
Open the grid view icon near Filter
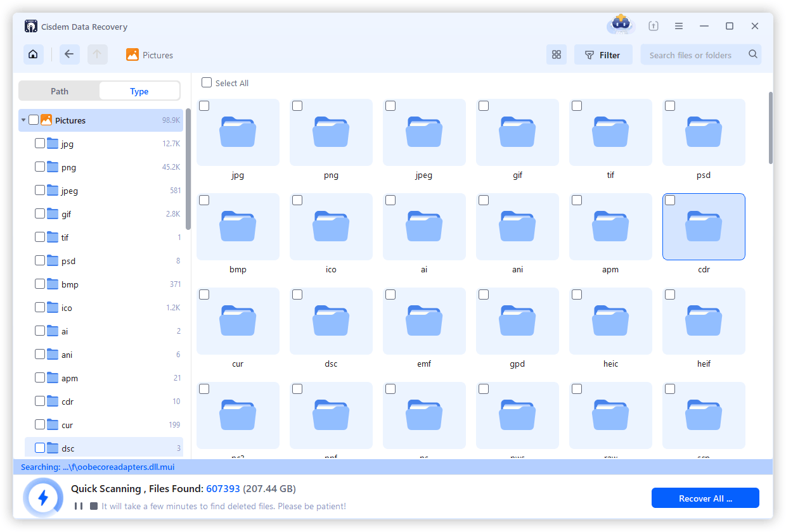click(x=557, y=54)
